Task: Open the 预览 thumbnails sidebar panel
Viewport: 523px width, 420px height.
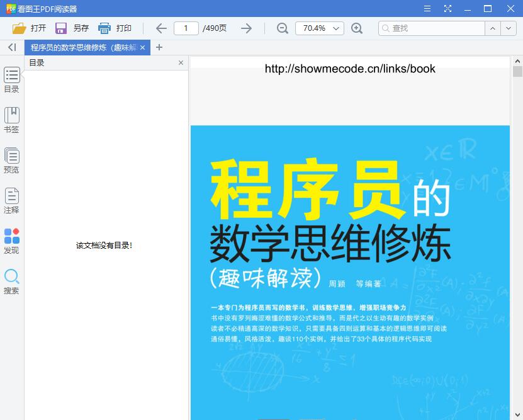Action: tap(12, 161)
